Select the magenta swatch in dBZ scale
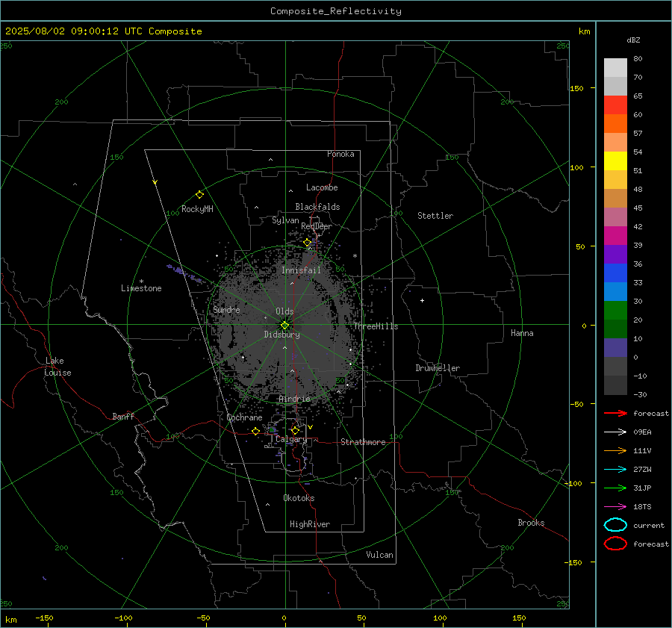Screen dimensions: 672x628 point(615,236)
